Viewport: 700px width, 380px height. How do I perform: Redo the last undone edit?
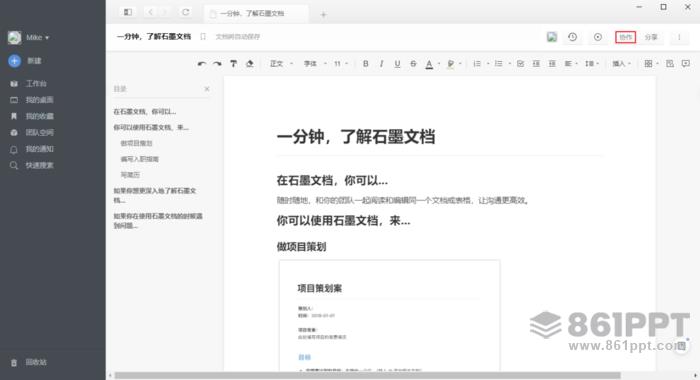(x=217, y=64)
